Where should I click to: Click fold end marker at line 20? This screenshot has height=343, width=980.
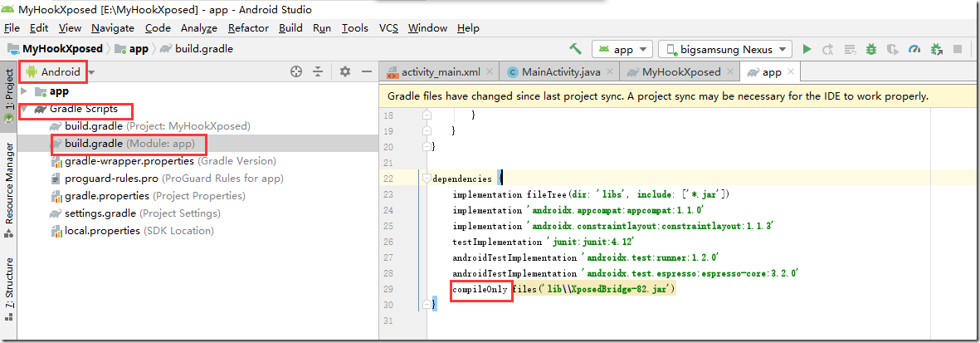[x=427, y=147]
